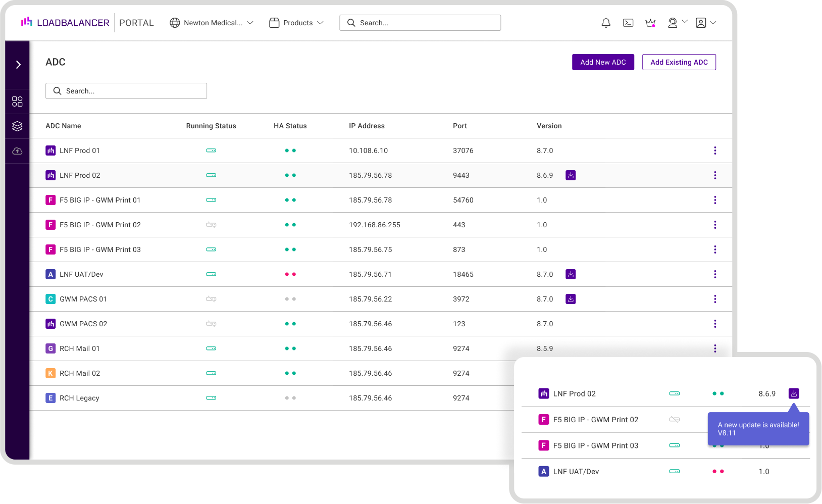Image resolution: width=822 pixels, height=504 pixels.
Task: Open the notifications bell icon
Action: tap(606, 23)
